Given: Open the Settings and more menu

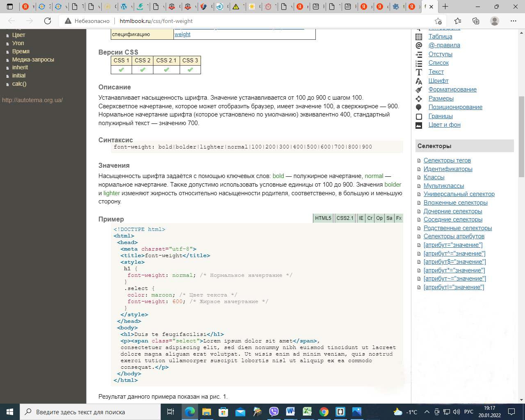Looking at the screenshot, I should (x=513, y=21).
